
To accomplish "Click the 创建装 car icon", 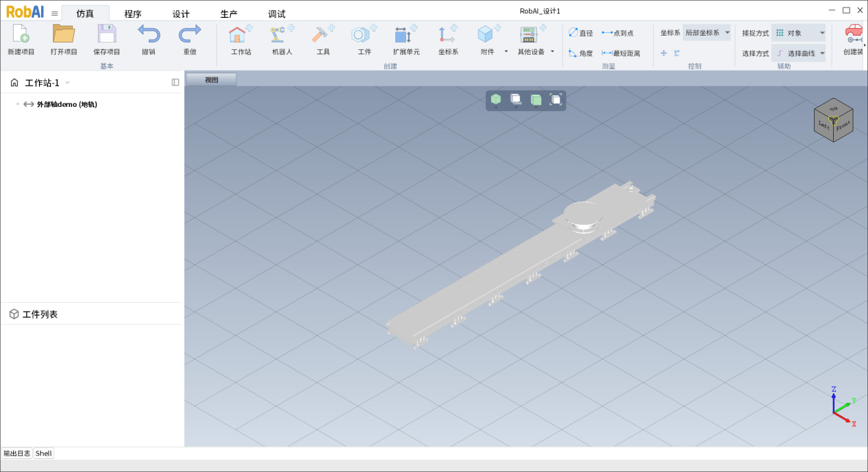I will (854, 34).
